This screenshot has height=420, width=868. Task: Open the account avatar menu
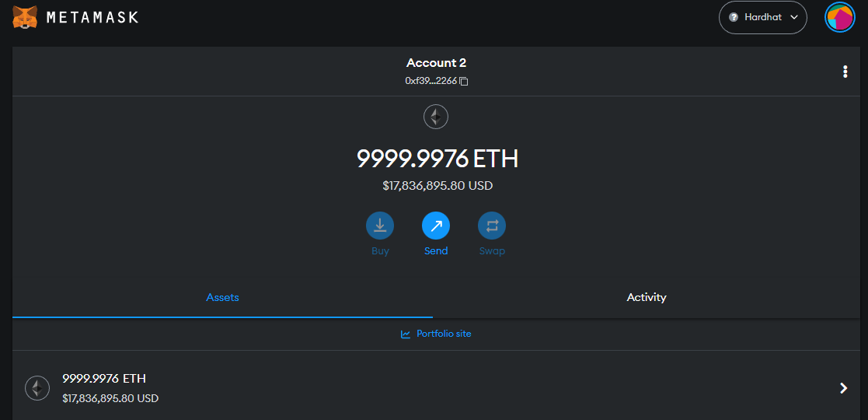[840, 18]
